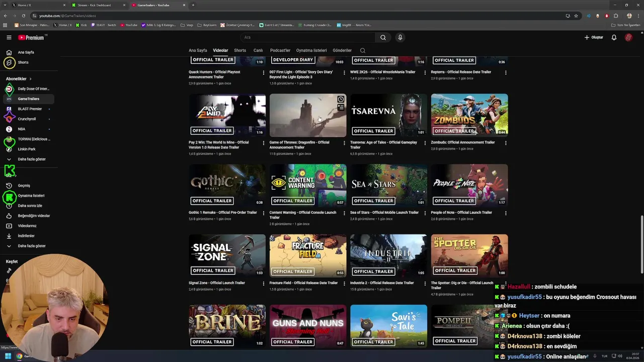Screen dimensions: 644x362
Task: Open the account avatar menu
Action: 628,37
